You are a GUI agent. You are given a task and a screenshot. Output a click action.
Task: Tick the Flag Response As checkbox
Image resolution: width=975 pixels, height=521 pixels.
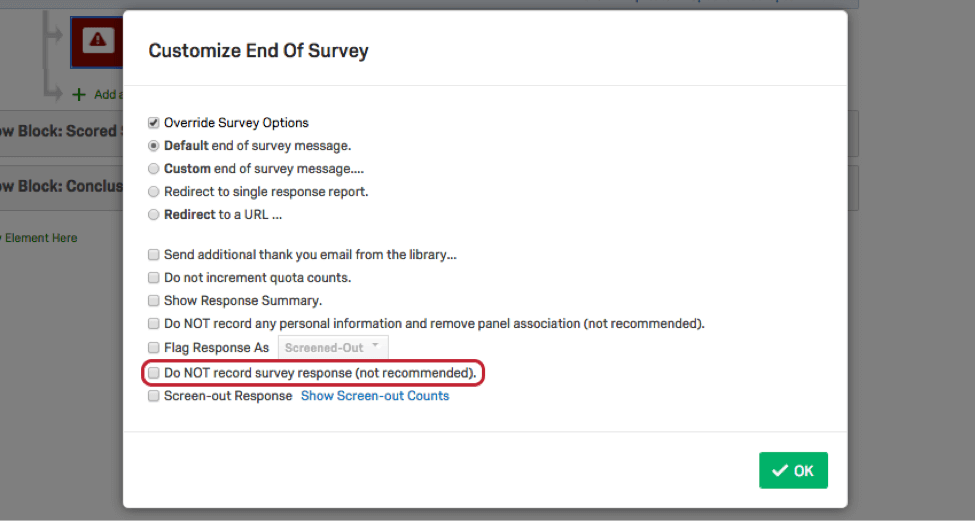[x=154, y=348]
